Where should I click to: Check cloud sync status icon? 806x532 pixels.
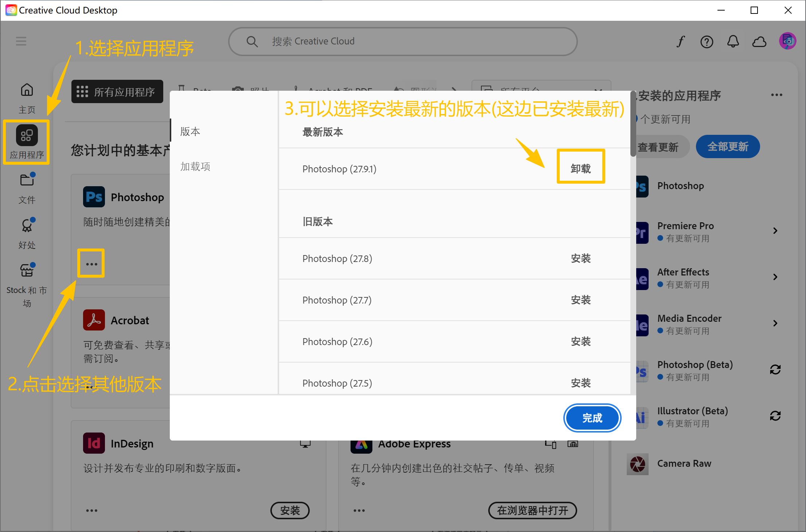click(759, 42)
